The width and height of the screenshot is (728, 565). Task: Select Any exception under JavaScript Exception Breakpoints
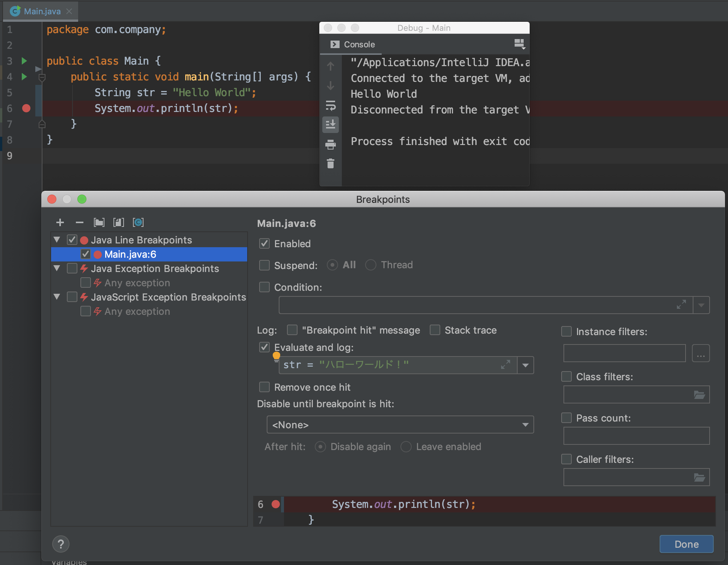click(137, 311)
